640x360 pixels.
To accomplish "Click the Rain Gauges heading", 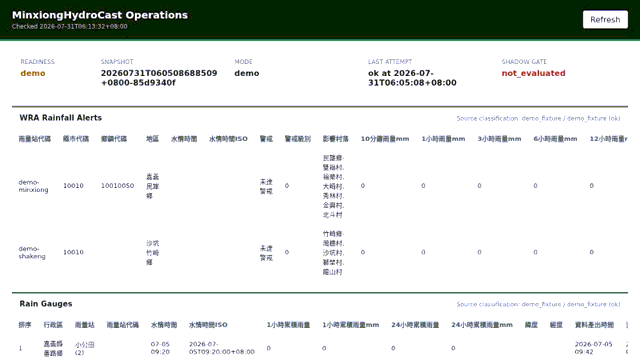I will coord(46,304).
